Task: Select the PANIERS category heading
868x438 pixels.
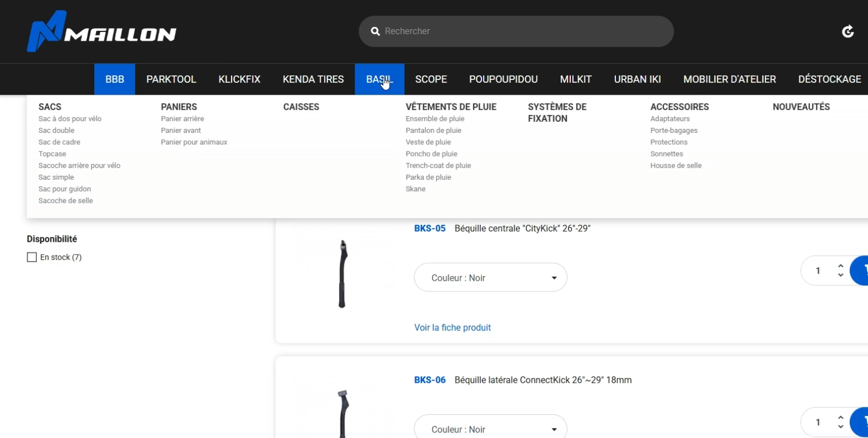Action: (179, 107)
